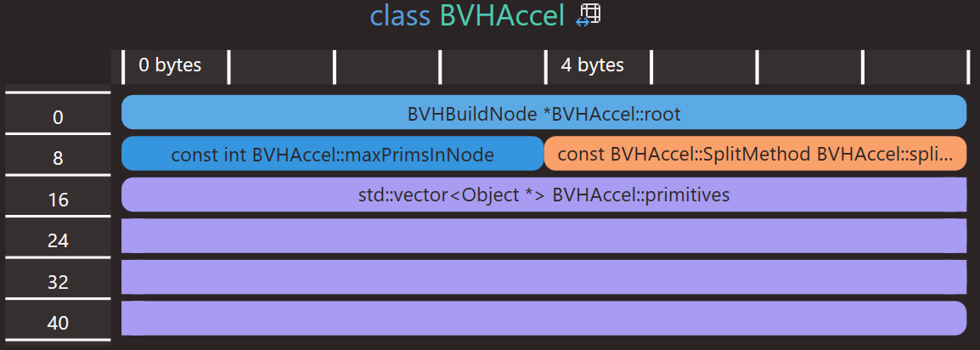The height and width of the screenshot is (350, 980).
Task: Click the memory layout icon beside BVHAccel
Action: pyautogui.click(x=589, y=15)
